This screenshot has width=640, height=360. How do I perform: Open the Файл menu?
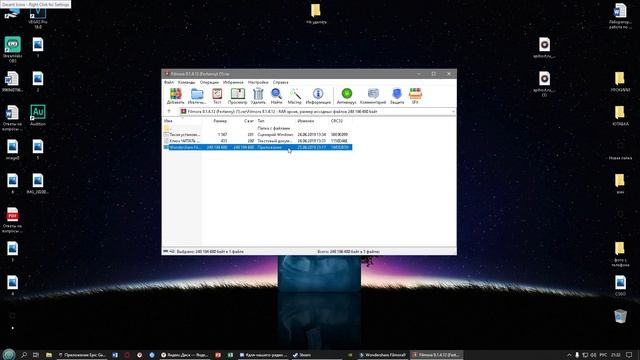pos(169,82)
